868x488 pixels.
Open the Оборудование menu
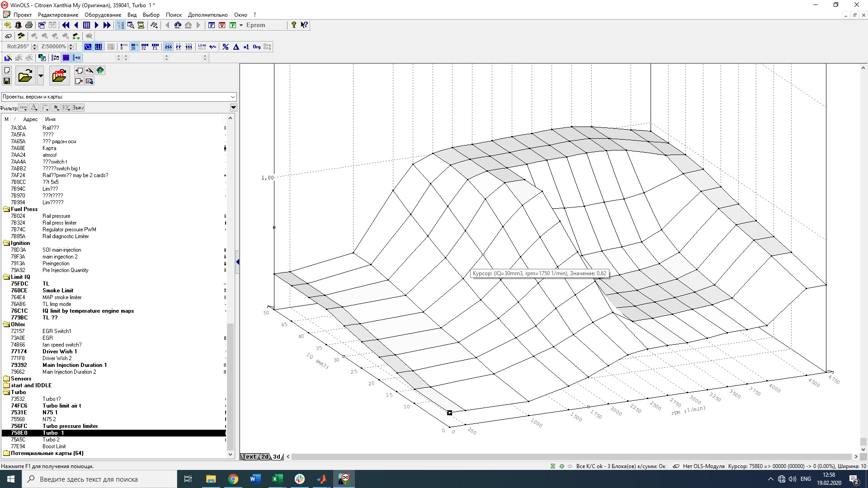point(103,15)
